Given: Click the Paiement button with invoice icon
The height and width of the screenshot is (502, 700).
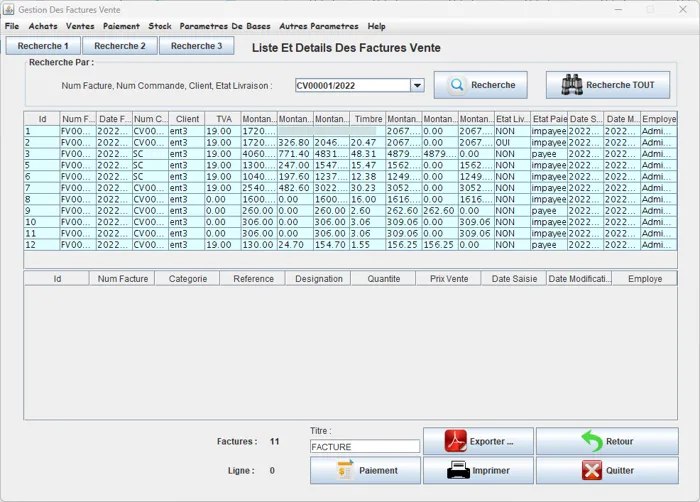Looking at the screenshot, I should point(364,470).
